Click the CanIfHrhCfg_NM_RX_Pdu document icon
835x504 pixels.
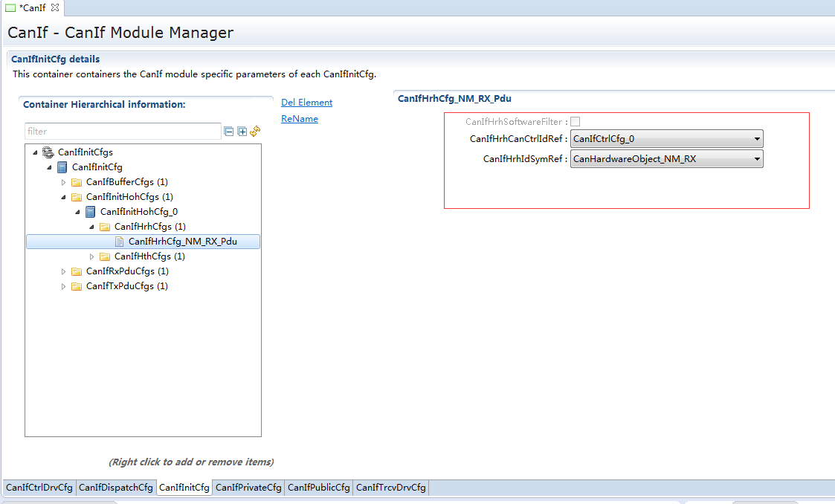[119, 242]
